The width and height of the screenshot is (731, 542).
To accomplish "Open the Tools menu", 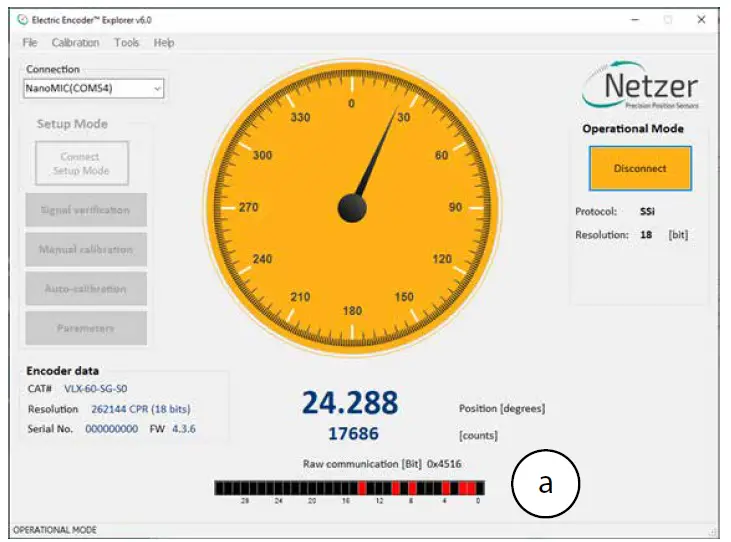I will click(127, 43).
